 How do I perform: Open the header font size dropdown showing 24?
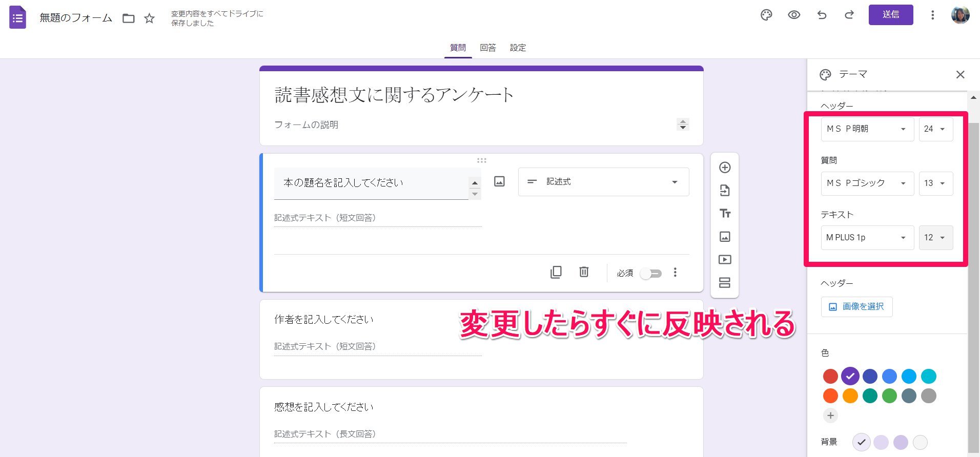point(935,129)
